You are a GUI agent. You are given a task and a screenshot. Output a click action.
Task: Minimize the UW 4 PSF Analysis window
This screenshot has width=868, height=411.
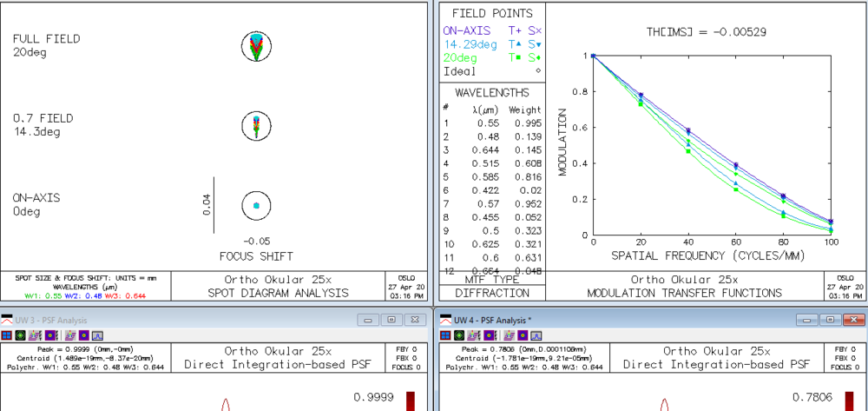[x=806, y=320]
